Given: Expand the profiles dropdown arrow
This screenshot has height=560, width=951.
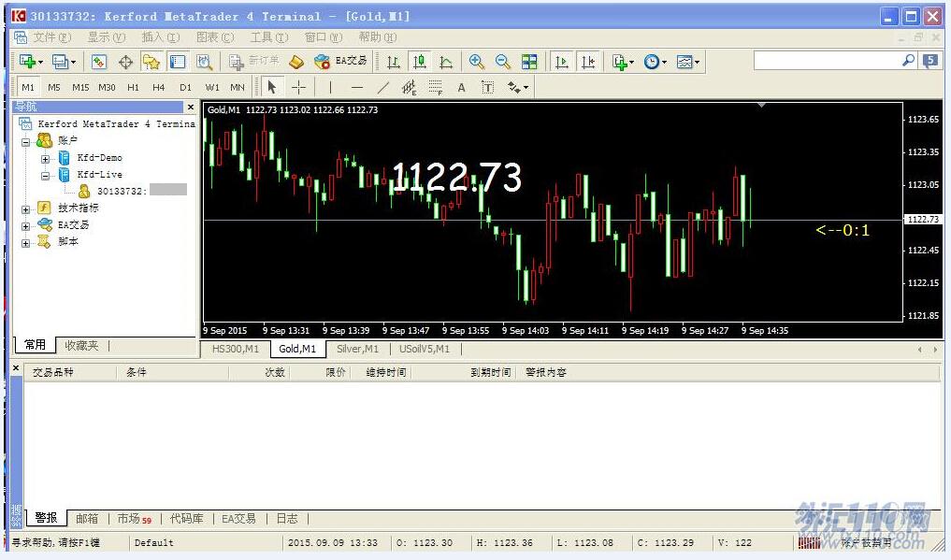Looking at the screenshot, I should coord(73,62).
